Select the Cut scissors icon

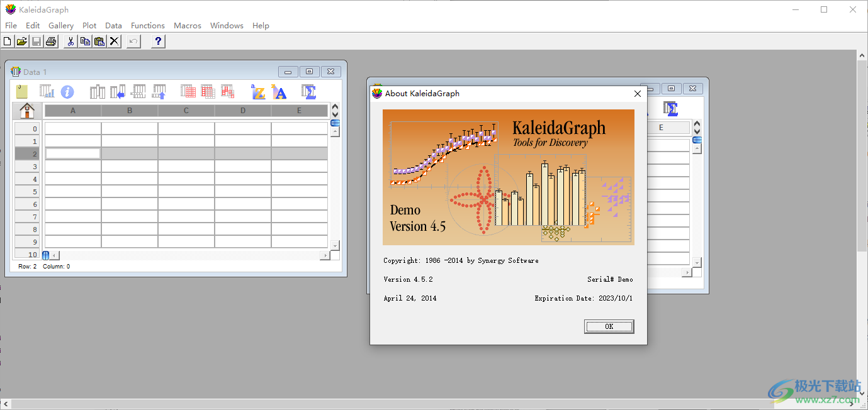coord(70,42)
